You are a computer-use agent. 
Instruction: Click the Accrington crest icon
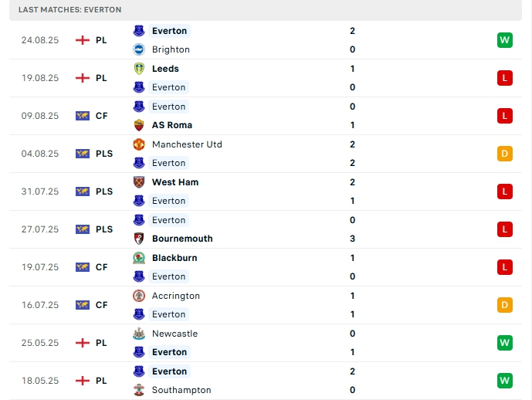[139, 296]
